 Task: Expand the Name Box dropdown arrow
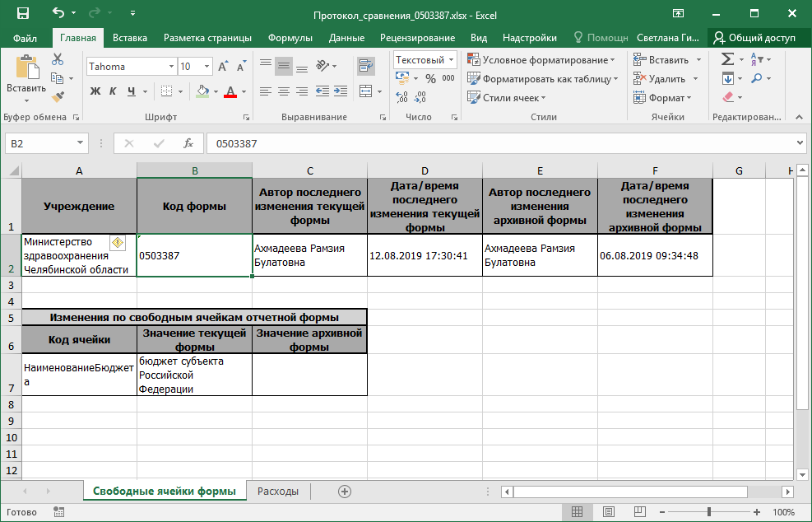(x=81, y=143)
